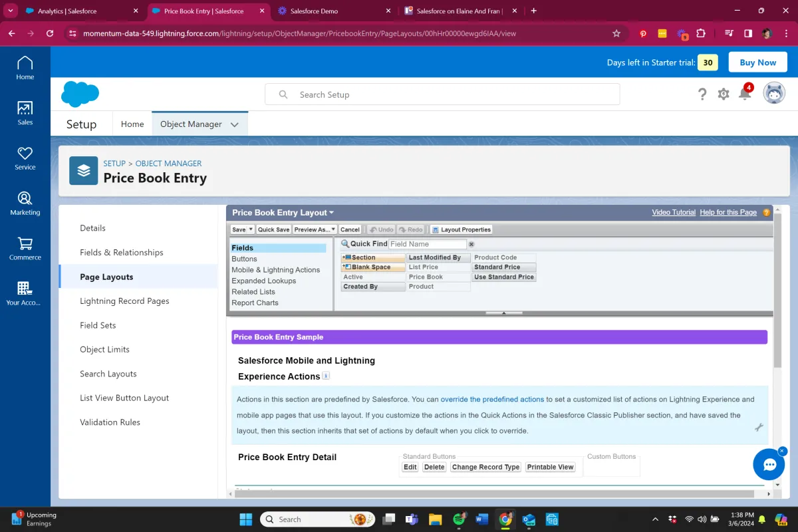Viewport: 798px width, 532px height.
Task: Reload the page in the browser
Action: 50,33
